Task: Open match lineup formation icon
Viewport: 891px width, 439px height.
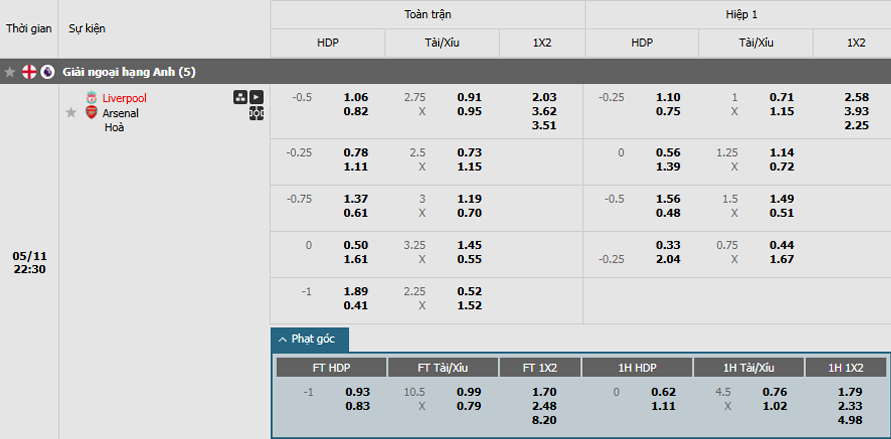Action: pyautogui.click(x=240, y=97)
